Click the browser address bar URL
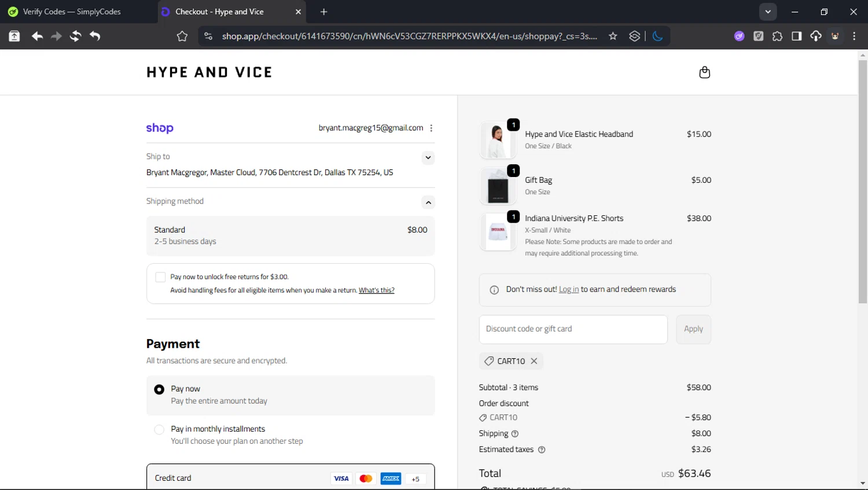The image size is (868, 490). (409, 36)
